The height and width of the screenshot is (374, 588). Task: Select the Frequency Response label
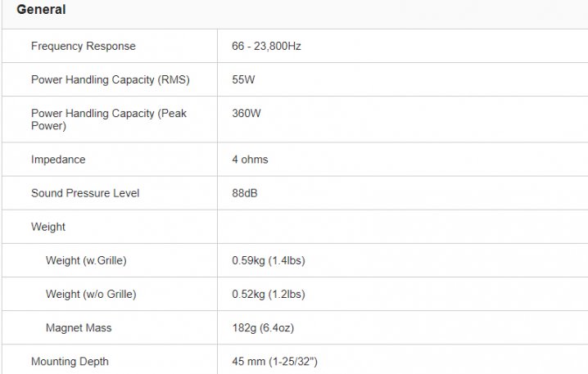tap(84, 46)
